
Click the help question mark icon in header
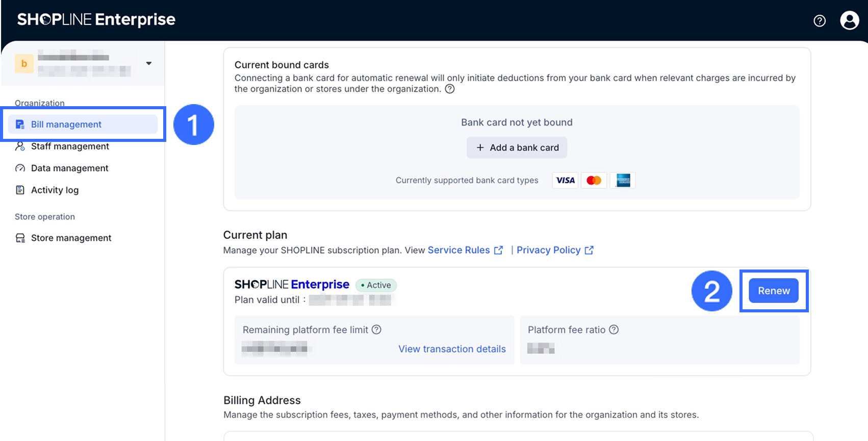pos(820,20)
